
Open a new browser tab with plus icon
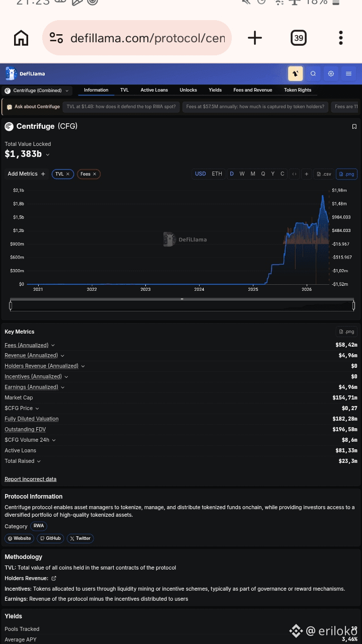pyautogui.click(x=255, y=38)
